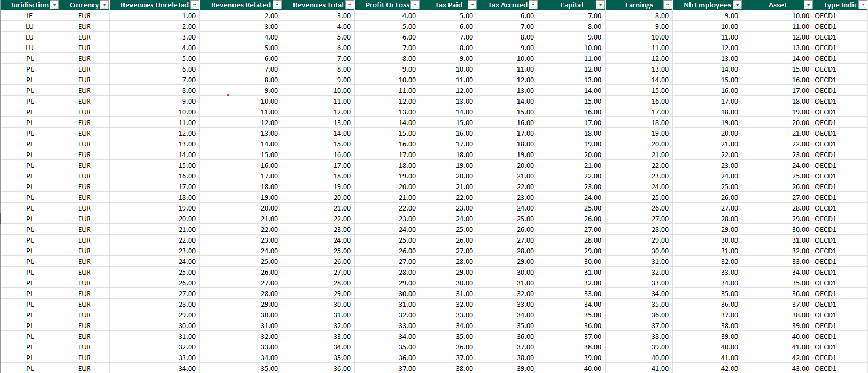Open the Currency column filter arrow
Image resolution: width=868 pixels, height=373 pixels.
pyautogui.click(x=104, y=5)
